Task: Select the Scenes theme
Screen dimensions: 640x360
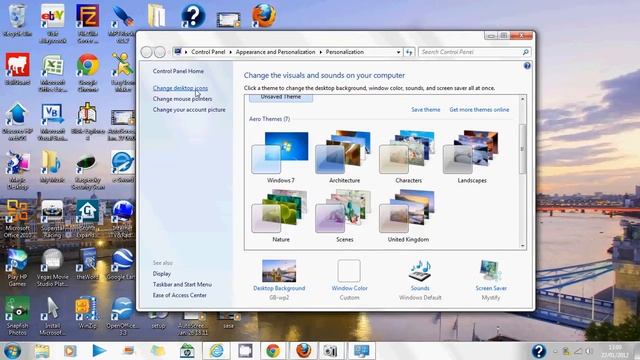Action: (344, 216)
